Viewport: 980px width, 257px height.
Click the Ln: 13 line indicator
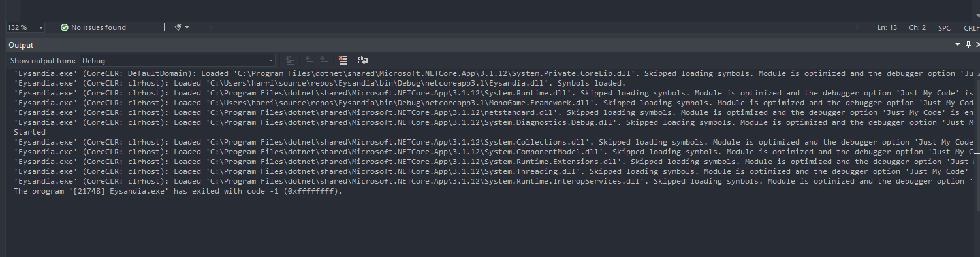pyautogui.click(x=887, y=27)
